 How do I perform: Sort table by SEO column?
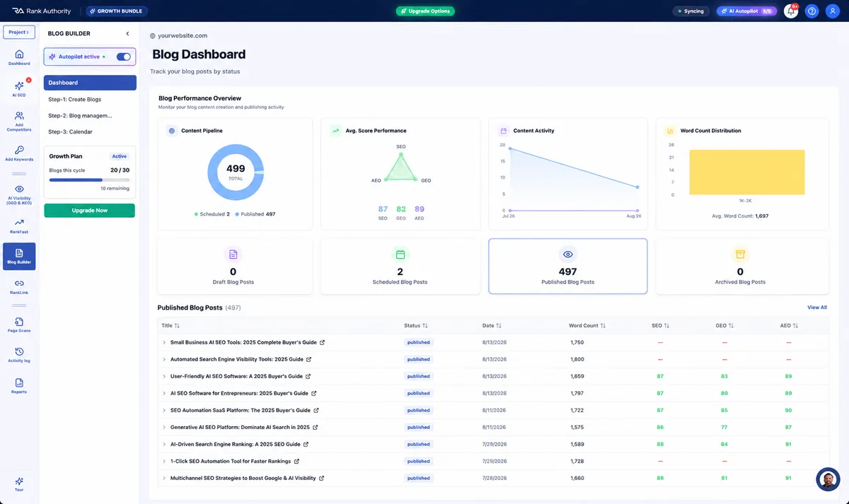pos(660,326)
